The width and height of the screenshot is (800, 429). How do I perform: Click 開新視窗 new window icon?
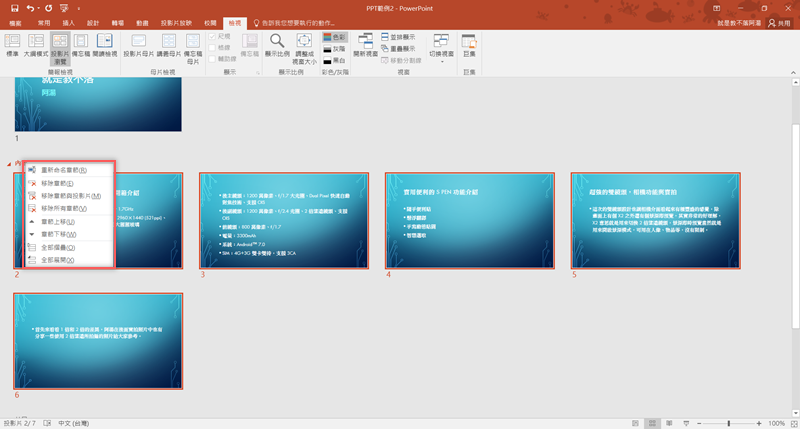click(x=365, y=46)
